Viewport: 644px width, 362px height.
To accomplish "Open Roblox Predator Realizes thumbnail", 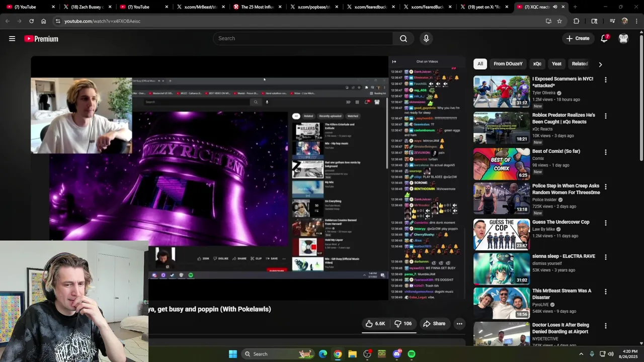I will [x=502, y=128].
